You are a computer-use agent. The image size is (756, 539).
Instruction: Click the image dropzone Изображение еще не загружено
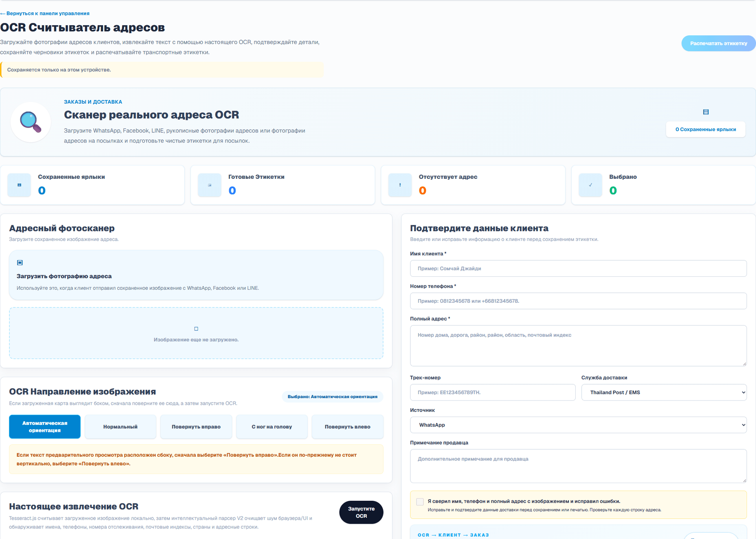(x=196, y=333)
